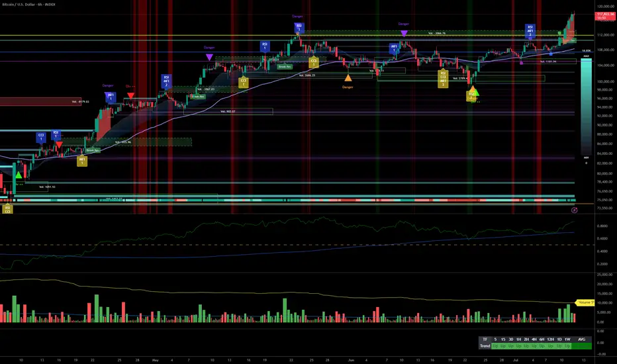Viewport: 617px width, 364px height.
Task: Click the Vol: 1051.53 zone label
Action: point(47,187)
